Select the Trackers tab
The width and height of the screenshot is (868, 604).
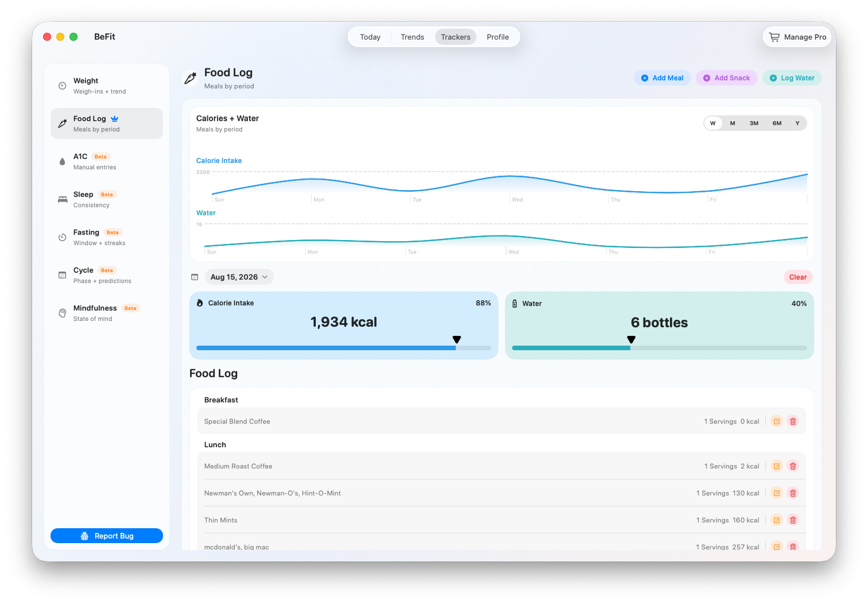(456, 37)
